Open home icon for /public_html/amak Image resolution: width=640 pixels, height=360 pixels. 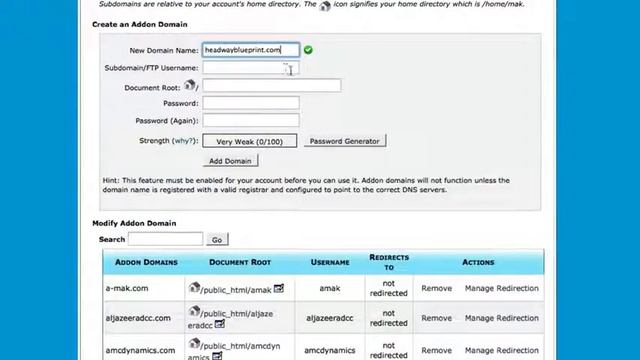coord(194,287)
